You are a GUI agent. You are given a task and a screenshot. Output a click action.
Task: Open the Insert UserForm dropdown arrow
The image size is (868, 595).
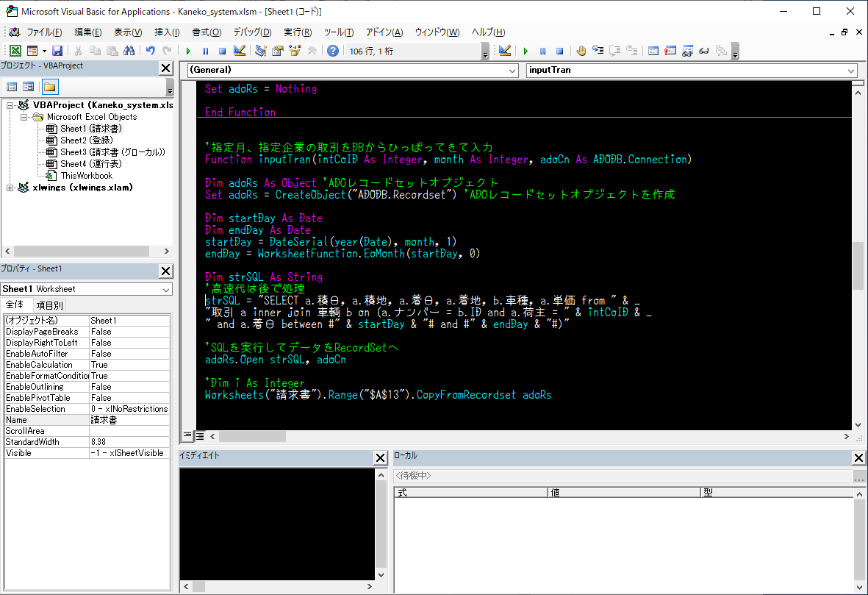[x=44, y=51]
